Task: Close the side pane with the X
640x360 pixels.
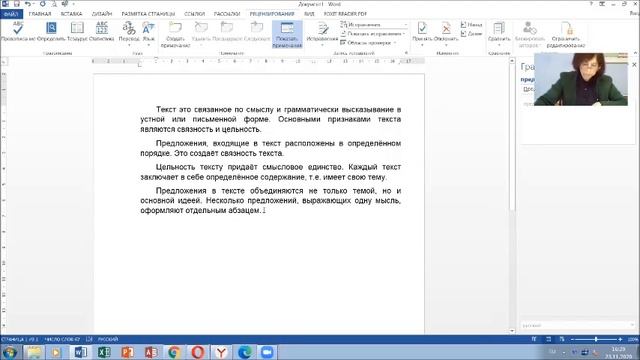Action: coord(634,64)
